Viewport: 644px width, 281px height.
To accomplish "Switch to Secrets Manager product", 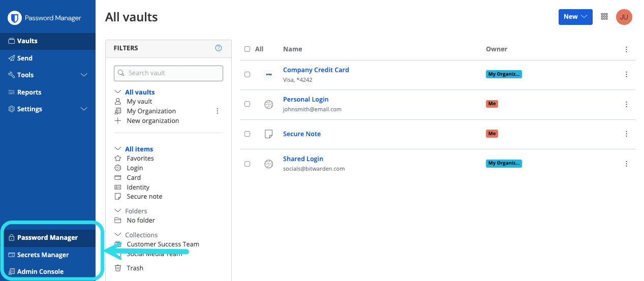I will tap(48, 255).
